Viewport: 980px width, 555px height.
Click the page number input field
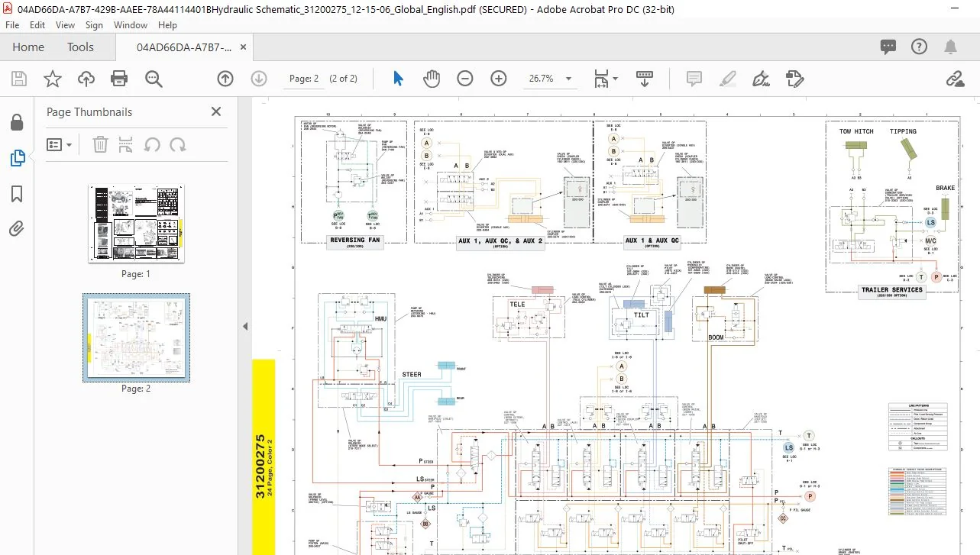[305, 79]
